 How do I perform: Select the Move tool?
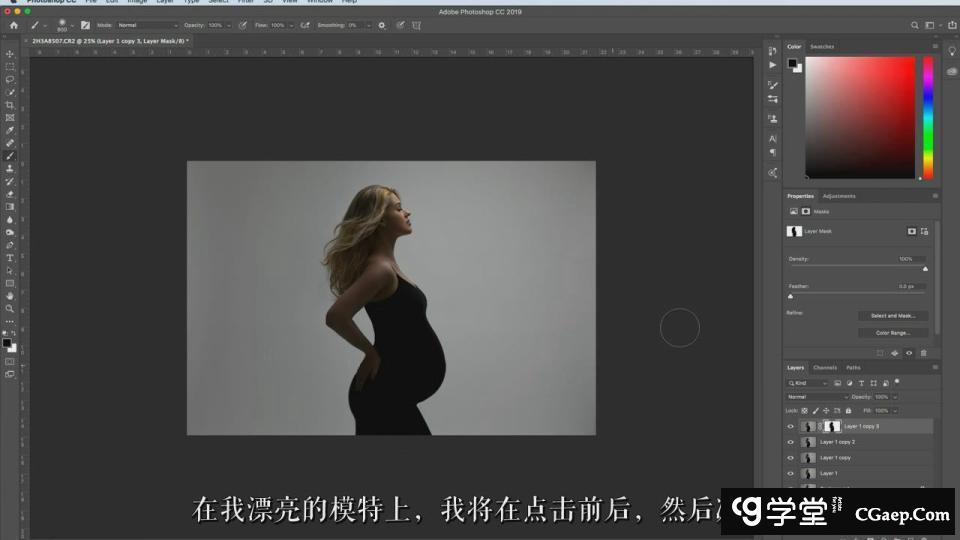(10, 54)
